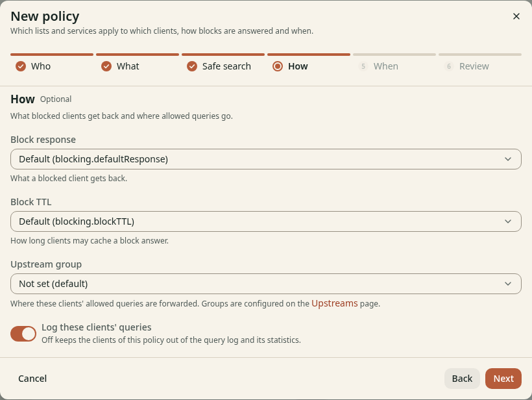Image resolution: width=532 pixels, height=400 pixels.
Task: Click the "New policy" dialog title
Action: click(45, 16)
